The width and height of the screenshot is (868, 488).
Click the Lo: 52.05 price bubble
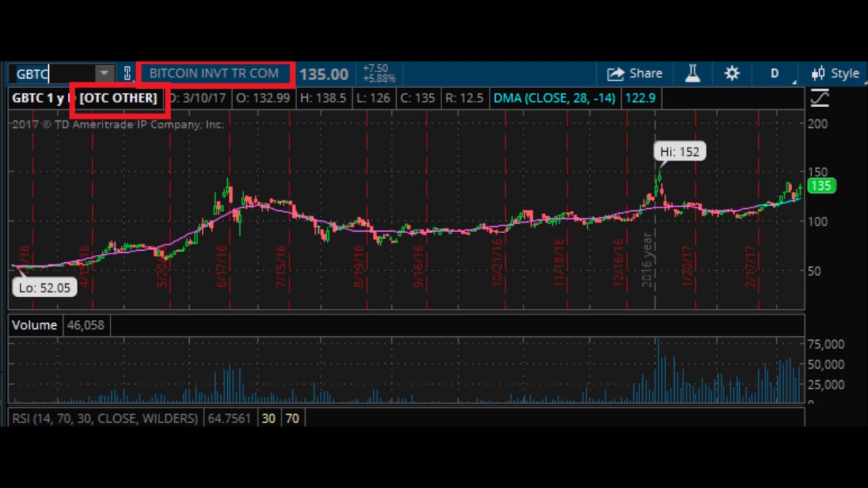pyautogui.click(x=45, y=287)
